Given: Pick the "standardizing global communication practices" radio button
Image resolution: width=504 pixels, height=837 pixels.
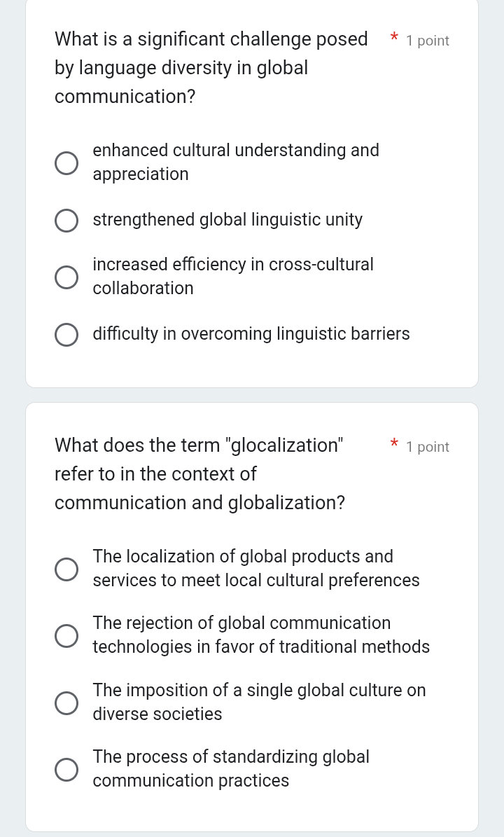Looking at the screenshot, I should click(67, 770).
